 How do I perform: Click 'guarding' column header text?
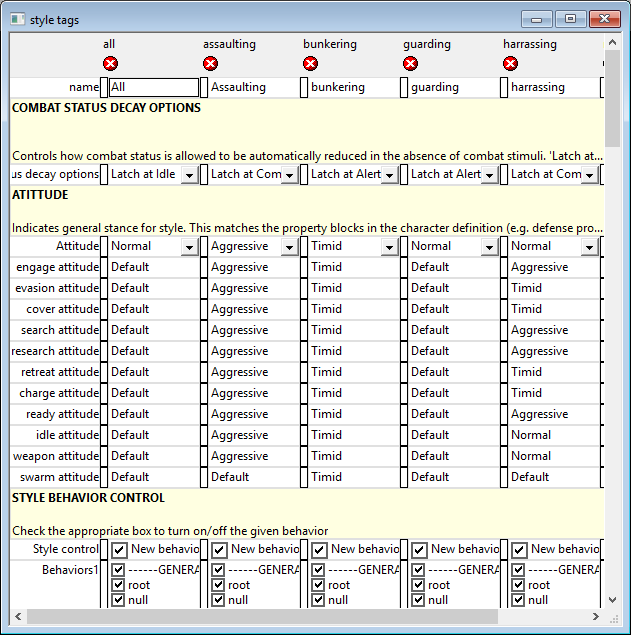[x=426, y=44]
